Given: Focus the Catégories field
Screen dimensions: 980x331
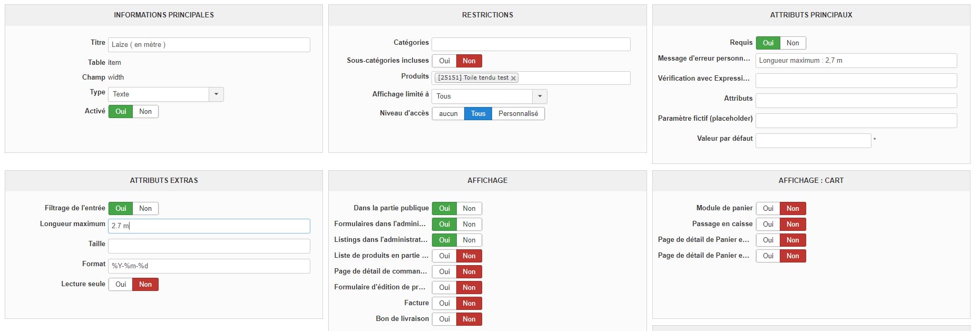Looking at the screenshot, I should [531, 44].
